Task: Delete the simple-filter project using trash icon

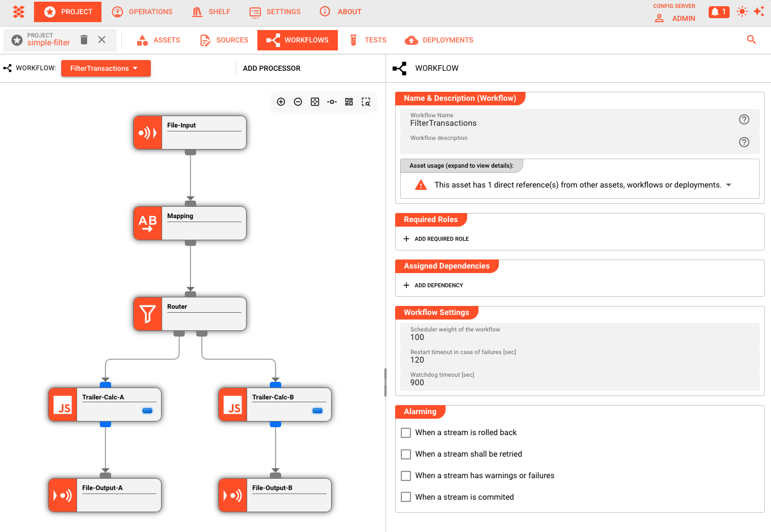Action: (x=84, y=40)
